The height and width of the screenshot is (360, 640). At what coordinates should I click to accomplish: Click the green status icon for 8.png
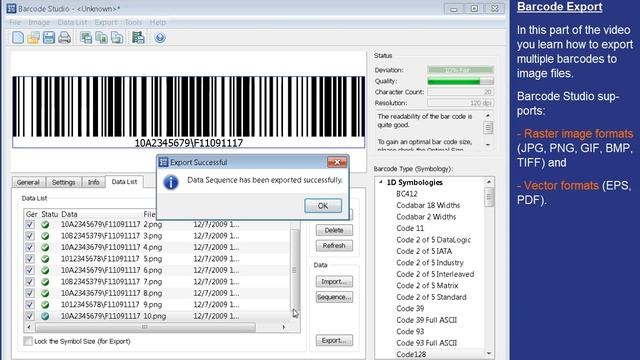coord(45,293)
